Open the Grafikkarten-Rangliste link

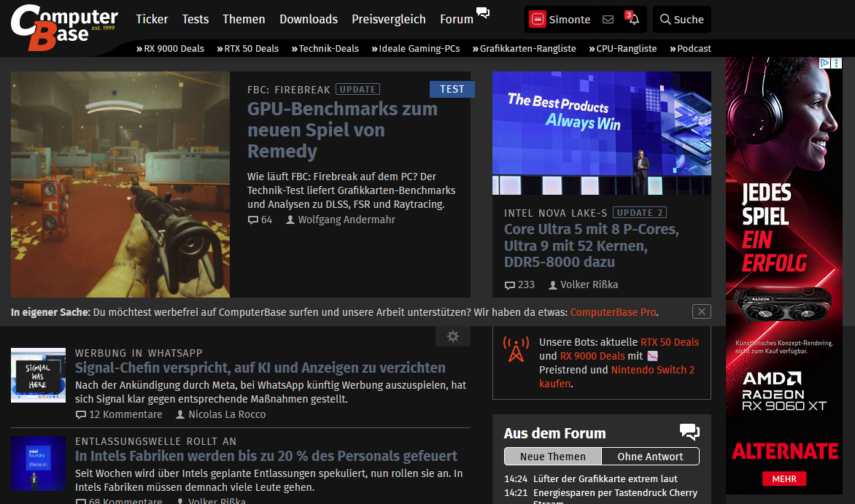click(524, 49)
